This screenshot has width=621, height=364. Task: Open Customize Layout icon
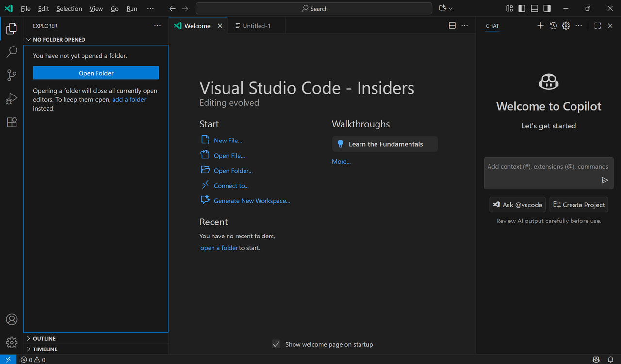(x=509, y=8)
